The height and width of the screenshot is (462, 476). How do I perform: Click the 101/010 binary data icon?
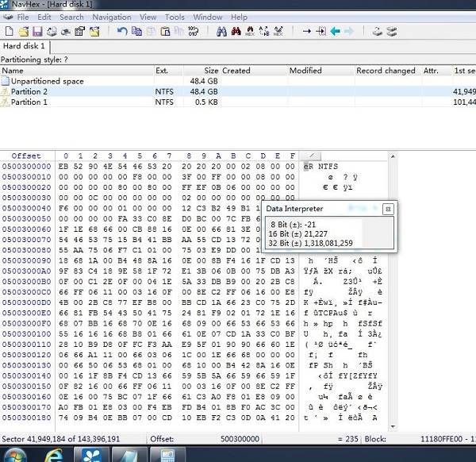pyautogui.click(x=193, y=31)
